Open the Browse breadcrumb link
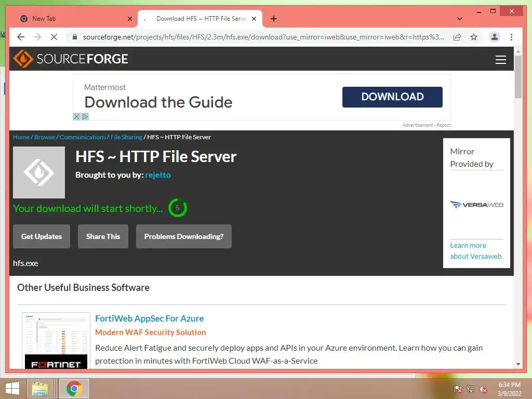The height and width of the screenshot is (399, 532). click(45, 137)
